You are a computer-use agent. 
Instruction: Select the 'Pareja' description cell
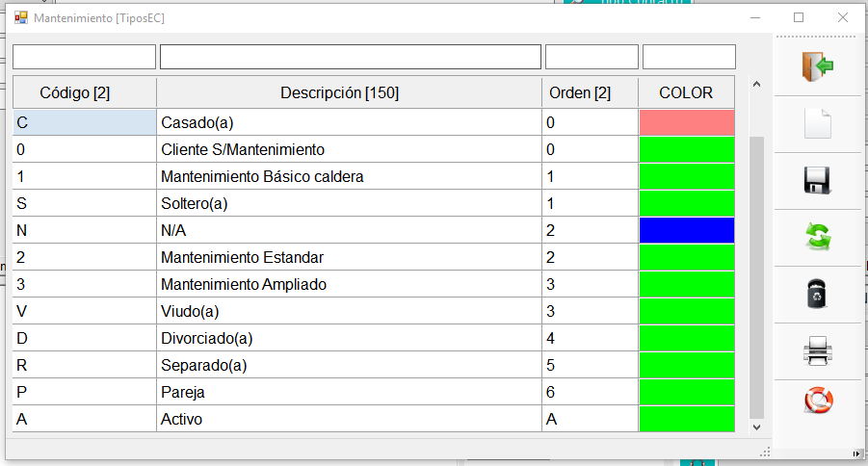(350, 392)
